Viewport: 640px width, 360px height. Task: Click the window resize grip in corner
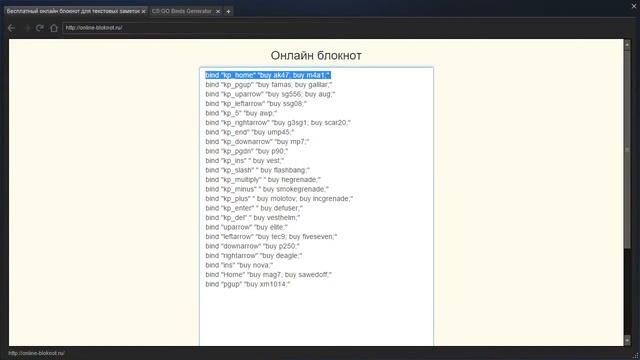pyautogui.click(x=636, y=356)
